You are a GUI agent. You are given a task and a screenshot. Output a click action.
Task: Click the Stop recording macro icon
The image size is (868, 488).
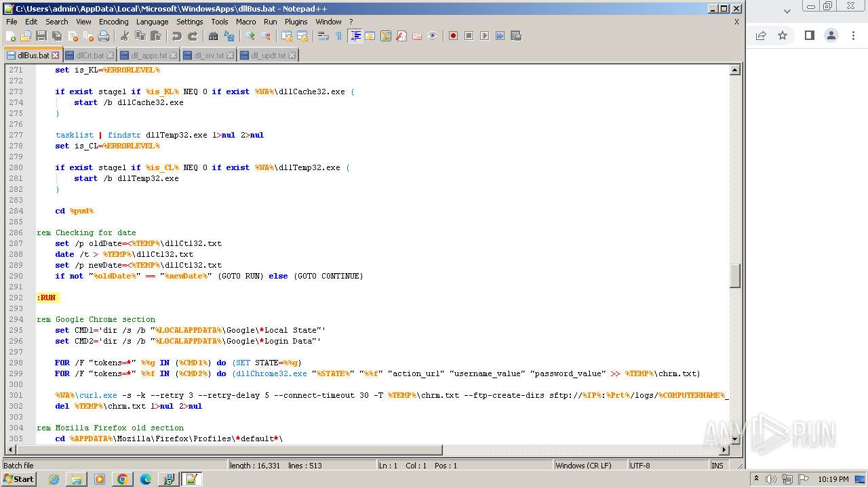469,36
